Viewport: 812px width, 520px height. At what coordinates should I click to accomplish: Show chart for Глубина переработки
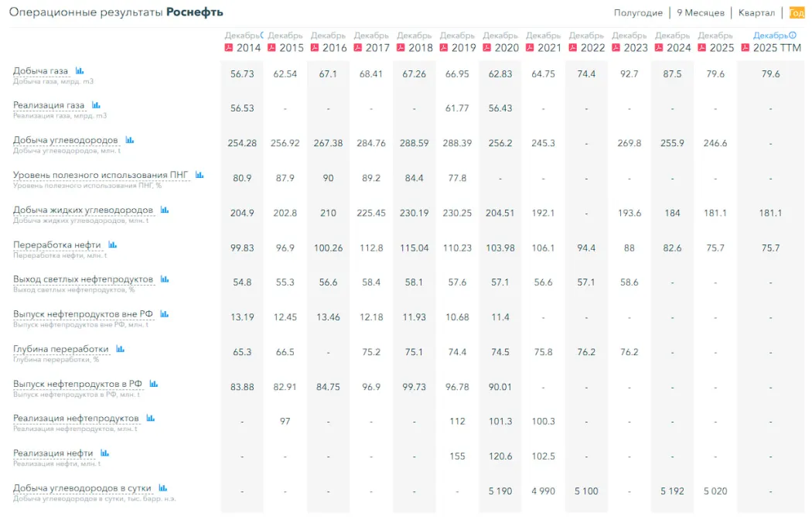click(x=121, y=348)
